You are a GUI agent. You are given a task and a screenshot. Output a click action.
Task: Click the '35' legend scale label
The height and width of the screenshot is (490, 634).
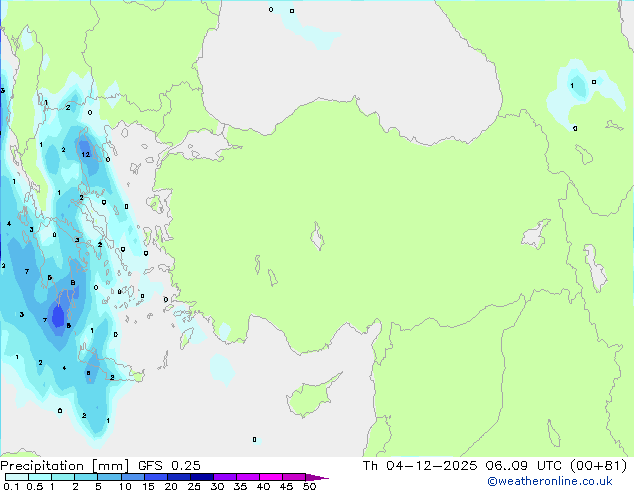click(240, 486)
